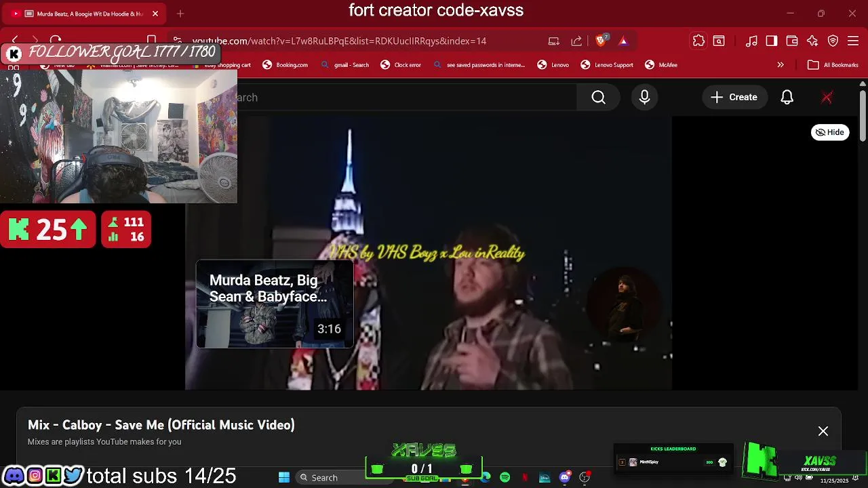Click the YouTube search text field
The height and width of the screenshot is (488, 868).
[407, 98]
